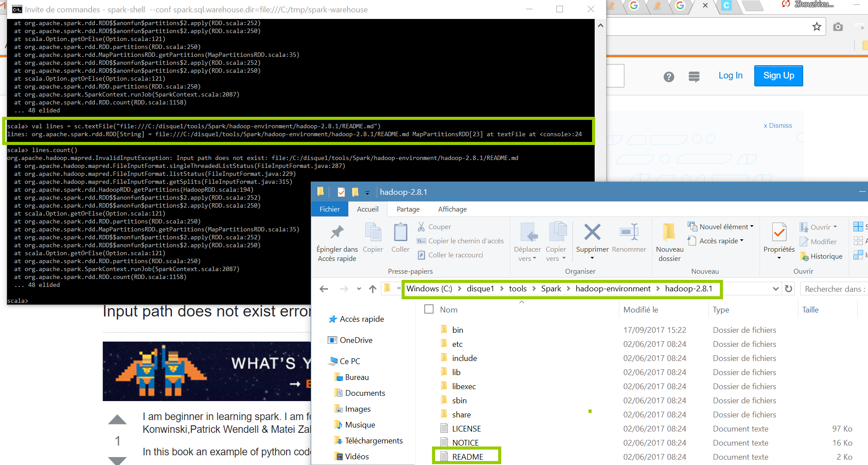
Task: Open the Quick Access Toolbar customize dropdown
Action: tap(367, 193)
